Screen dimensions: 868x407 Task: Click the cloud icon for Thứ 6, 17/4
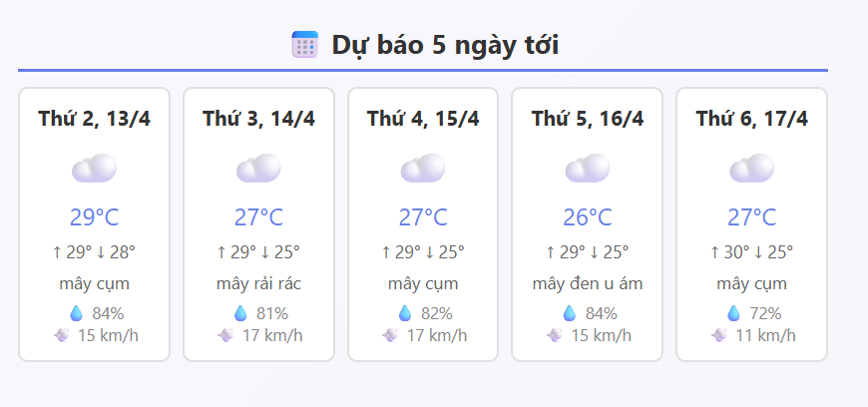[x=752, y=169]
